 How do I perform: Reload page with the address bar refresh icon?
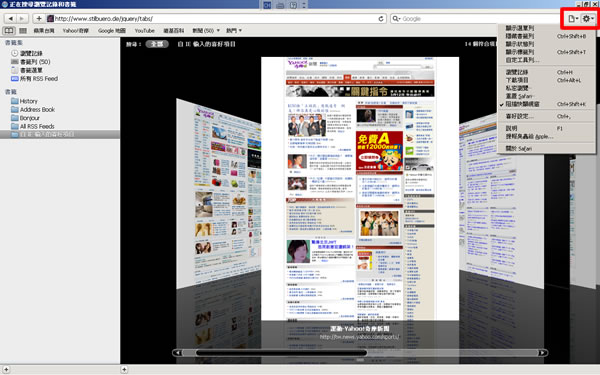tap(381, 18)
